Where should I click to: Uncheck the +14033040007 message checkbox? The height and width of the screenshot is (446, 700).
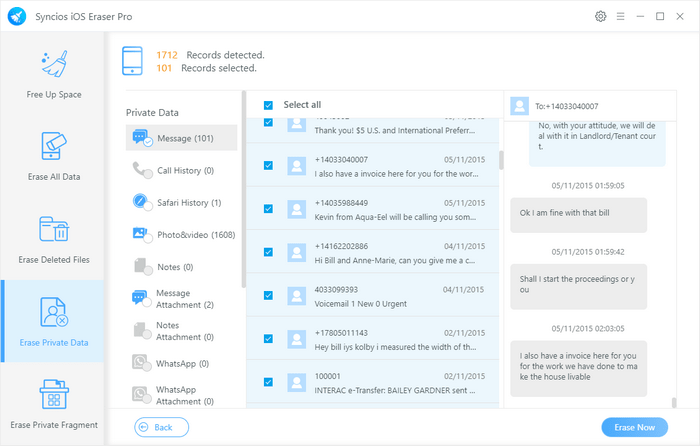click(268, 166)
